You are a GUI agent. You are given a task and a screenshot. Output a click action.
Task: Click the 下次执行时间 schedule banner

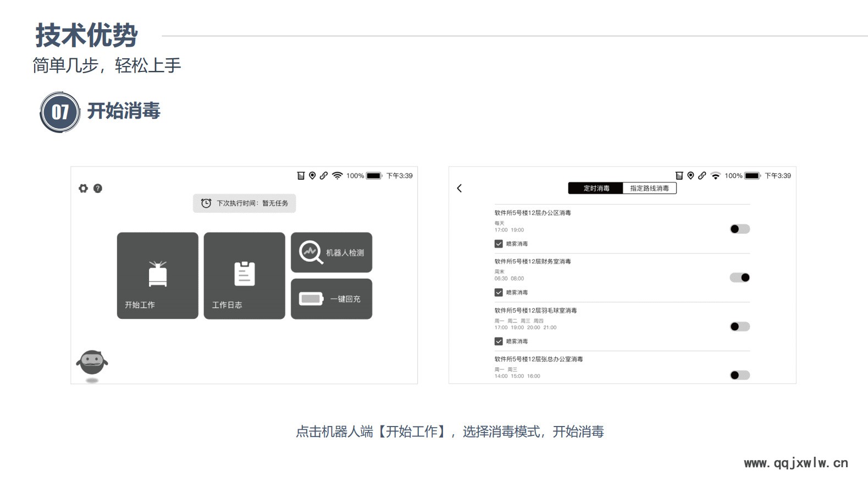point(244,203)
